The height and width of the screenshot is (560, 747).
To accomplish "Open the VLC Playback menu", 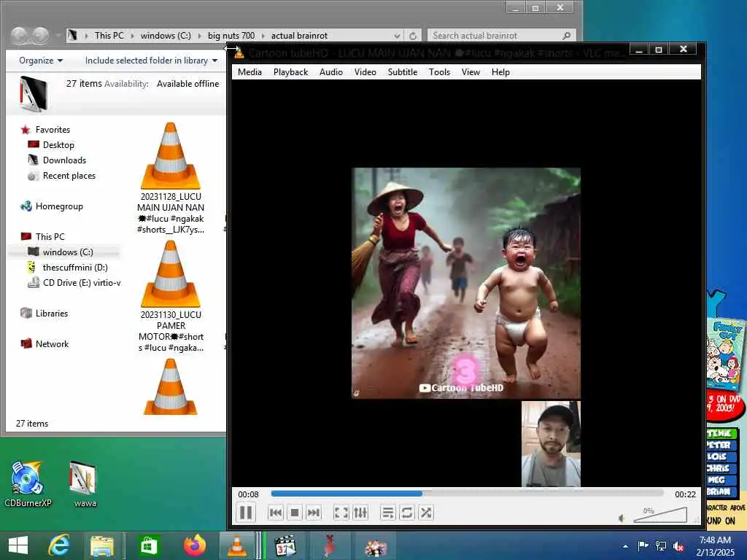I will pos(290,72).
